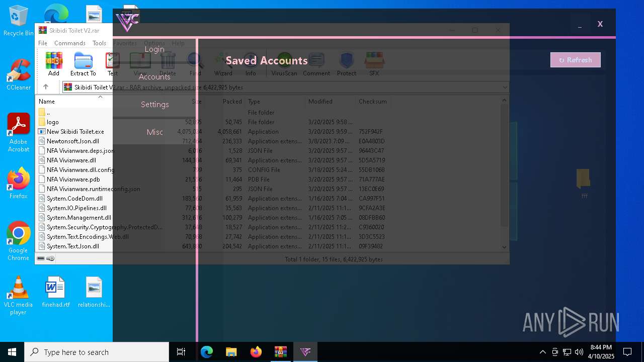
Task: Switch to WinRAR taskbar button
Action: click(x=281, y=352)
